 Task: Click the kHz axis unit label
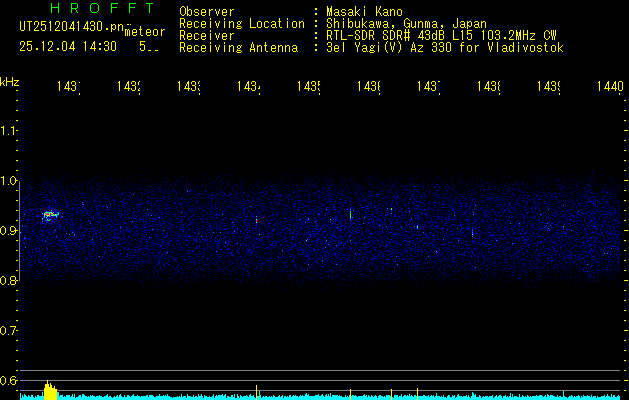pyautogui.click(x=10, y=80)
